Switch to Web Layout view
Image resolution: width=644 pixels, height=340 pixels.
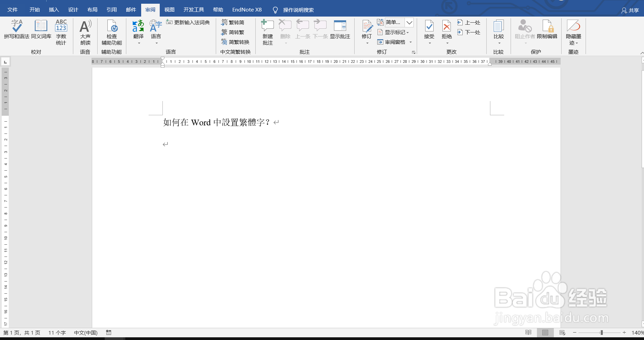pyautogui.click(x=562, y=333)
